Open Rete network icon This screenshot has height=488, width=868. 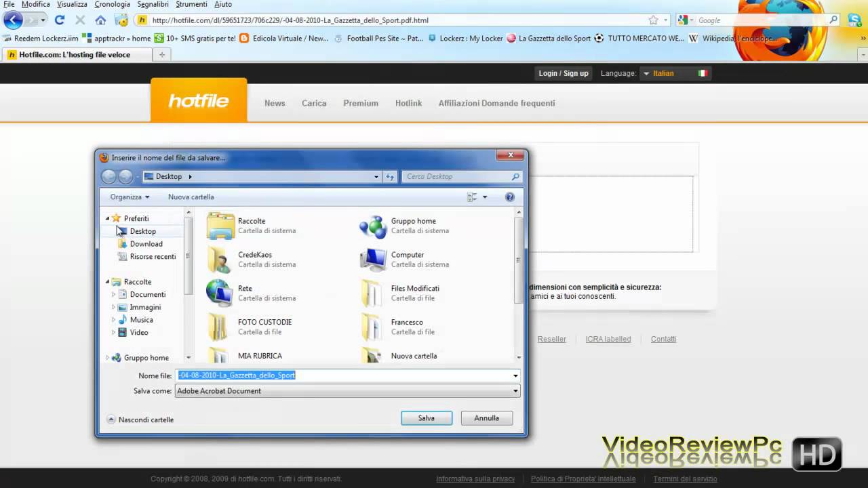220,293
